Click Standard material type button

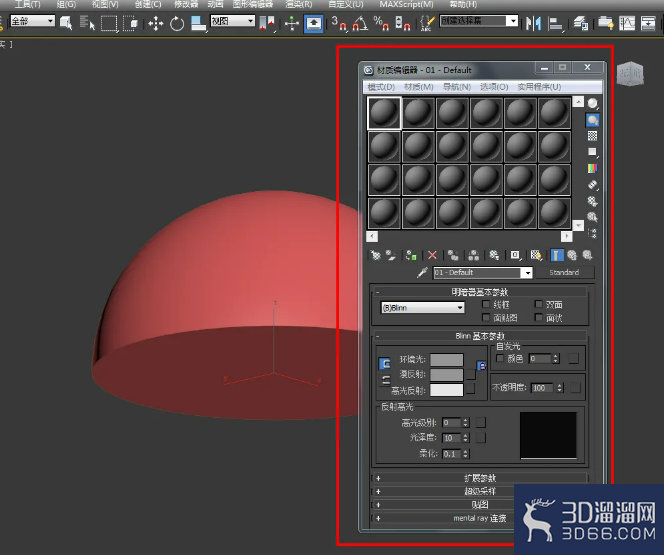tap(564, 272)
